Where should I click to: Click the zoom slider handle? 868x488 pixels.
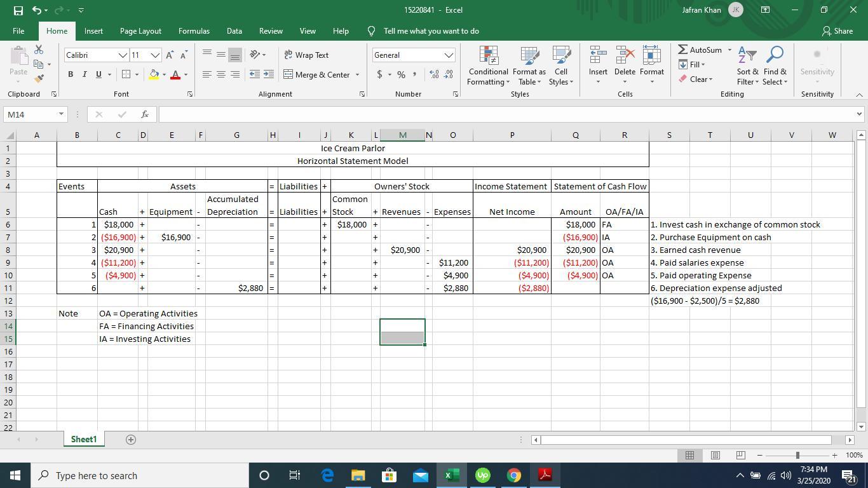pyautogui.click(x=797, y=455)
